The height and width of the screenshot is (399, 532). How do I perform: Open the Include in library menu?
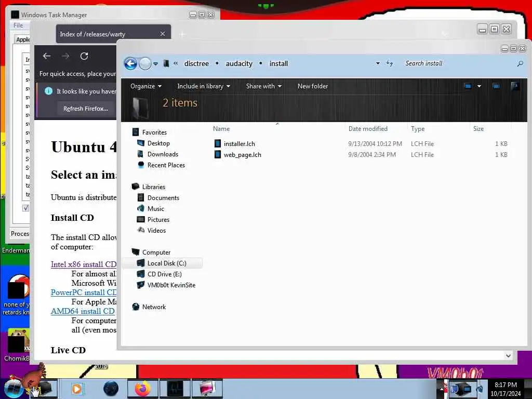(x=204, y=86)
